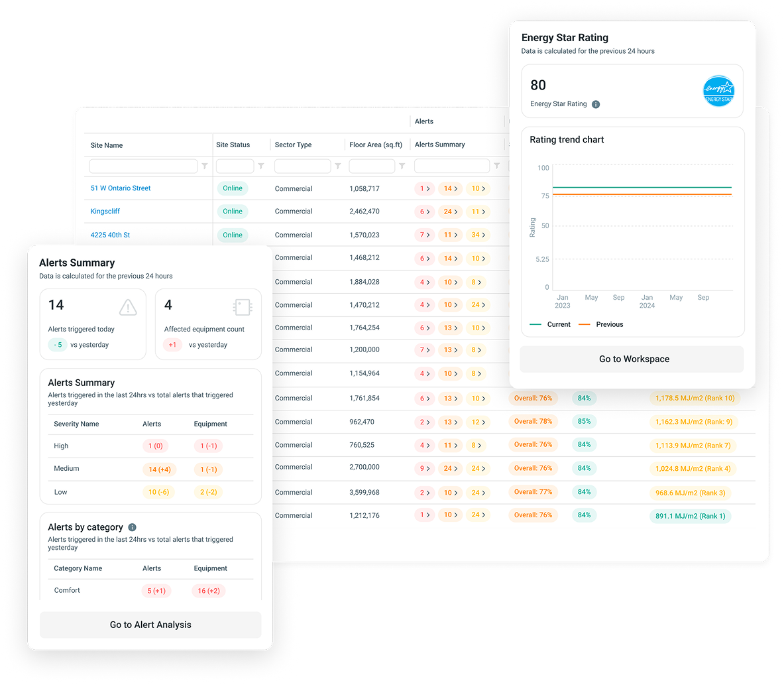This screenshot has width=784, height=685.
Task: Click filter icon beside Sector Type input
Action: 338,166
